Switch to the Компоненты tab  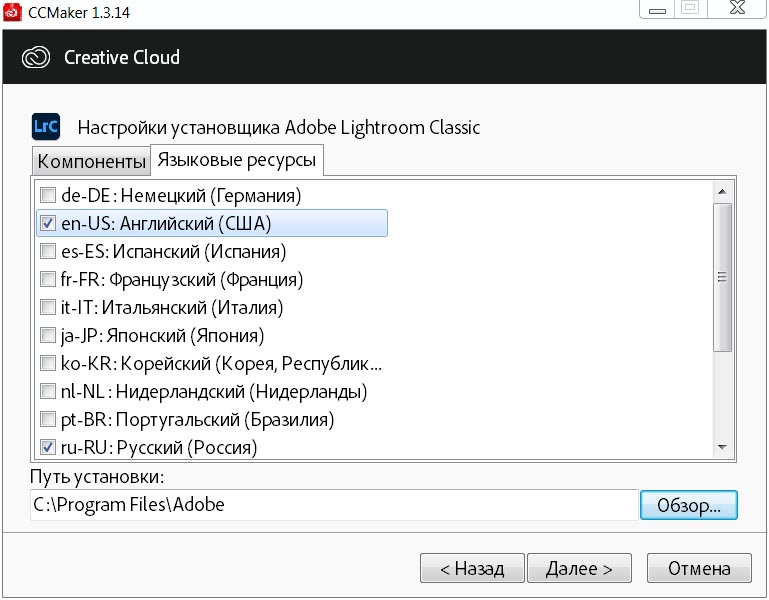(91, 161)
